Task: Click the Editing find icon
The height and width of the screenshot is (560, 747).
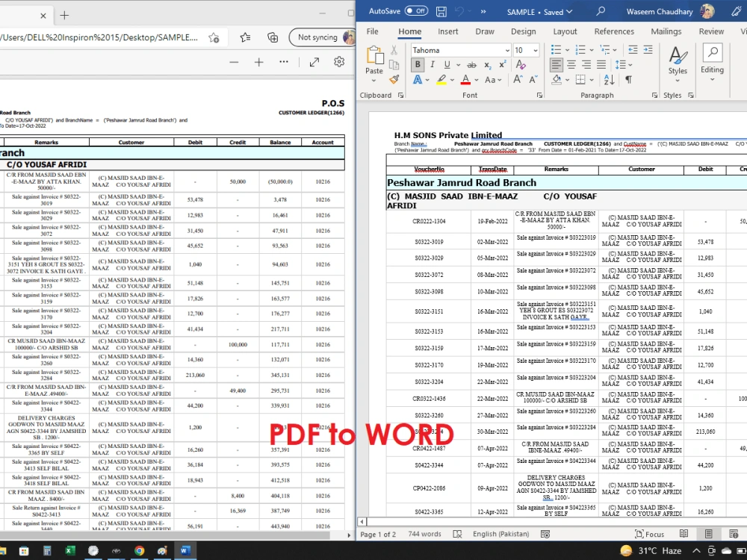Action: 712,52
